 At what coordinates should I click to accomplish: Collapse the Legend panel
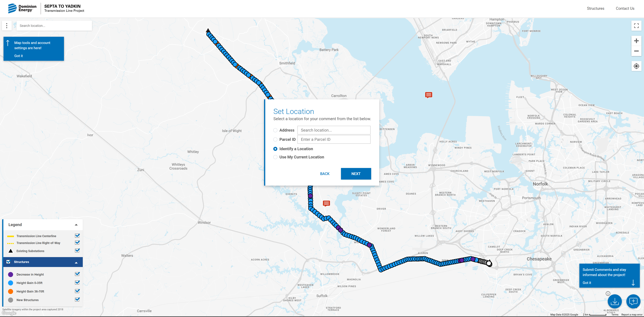[x=76, y=225]
